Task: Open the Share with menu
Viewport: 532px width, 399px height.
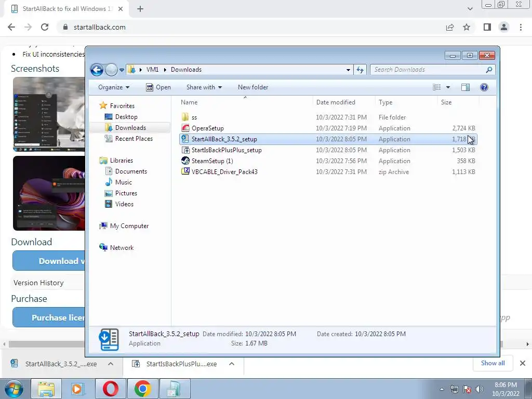Action: [204, 87]
